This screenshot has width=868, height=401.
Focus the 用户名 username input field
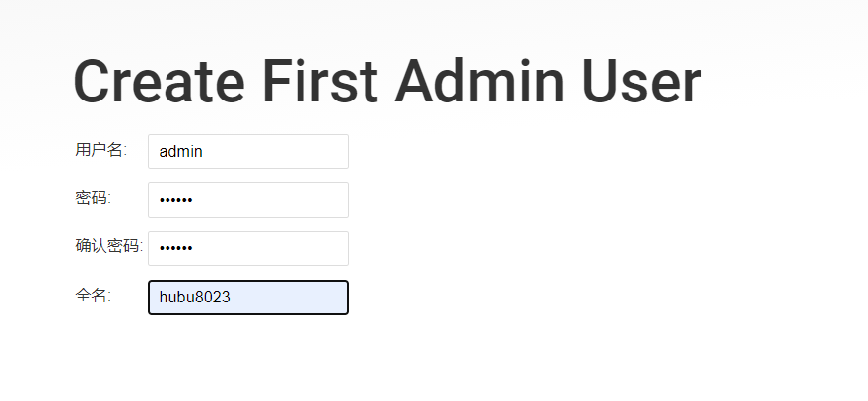pyautogui.click(x=247, y=152)
